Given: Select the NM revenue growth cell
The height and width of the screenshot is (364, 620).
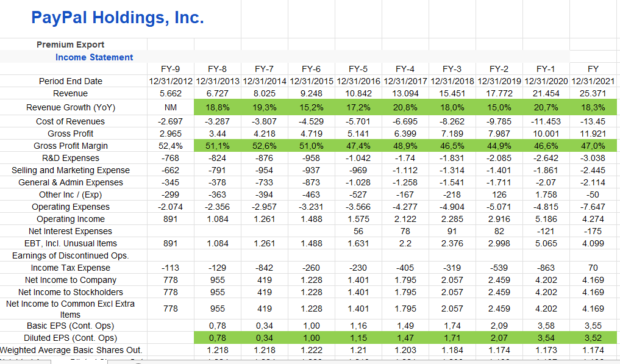Looking at the screenshot, I should 171,108.
